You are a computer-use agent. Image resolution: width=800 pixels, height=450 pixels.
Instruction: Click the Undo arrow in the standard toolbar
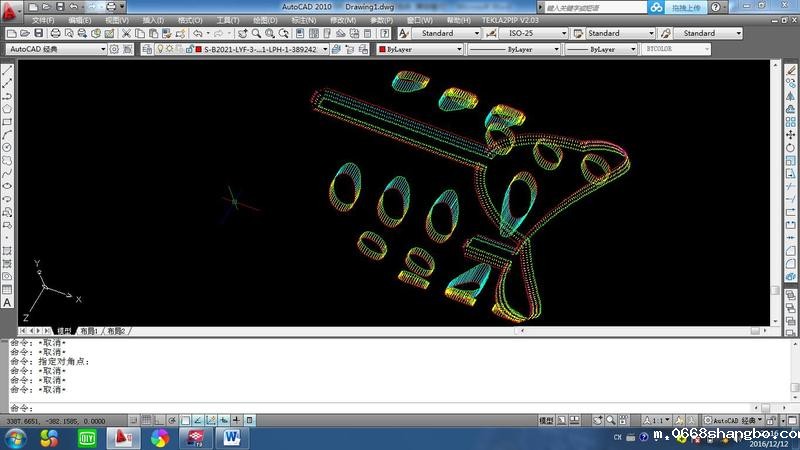point(198,33)
